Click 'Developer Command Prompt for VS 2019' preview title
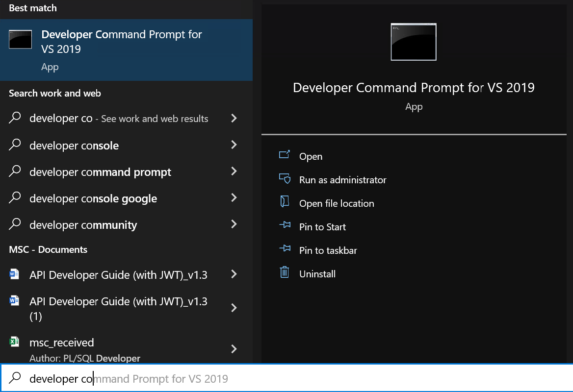The width and height of the screenshot is (573, 392). (414, 88)
